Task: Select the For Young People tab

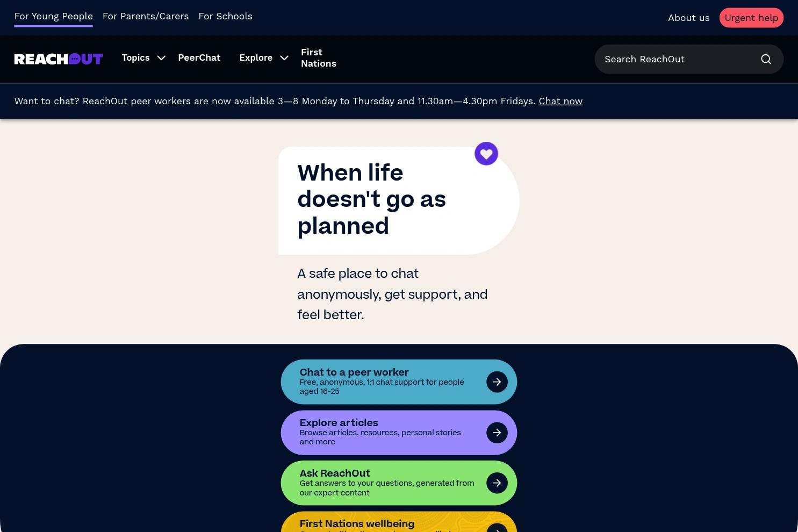Action: pyautogui.click(x=53, y=16)
